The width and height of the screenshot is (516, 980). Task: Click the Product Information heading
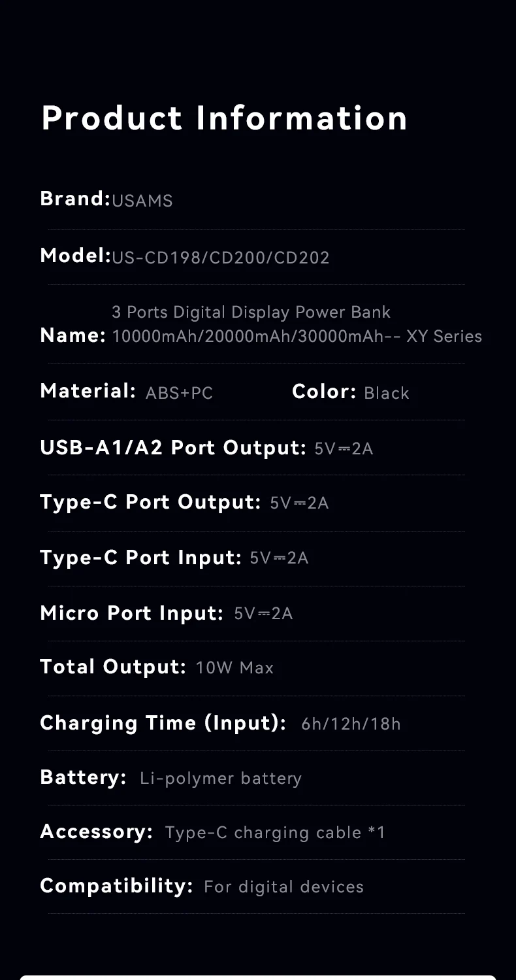point(224,118)
